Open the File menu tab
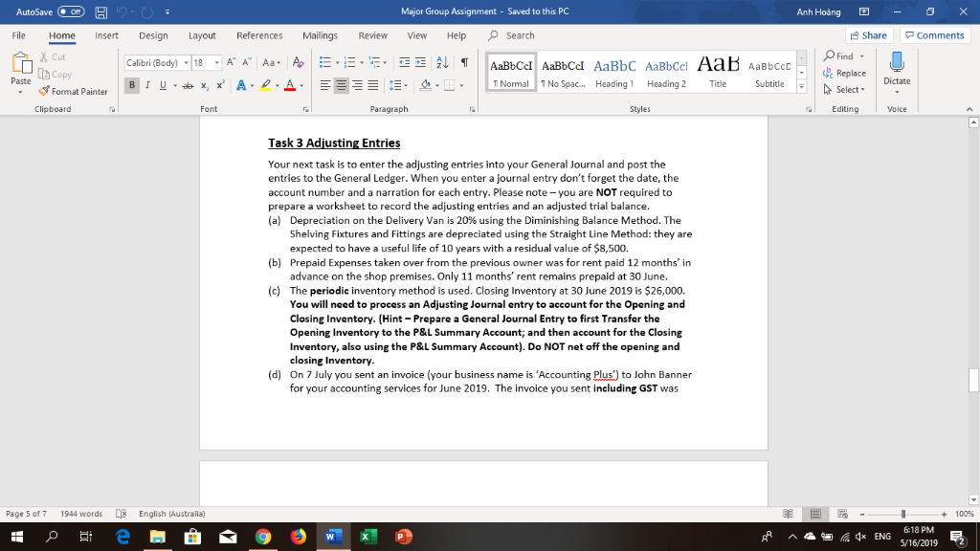 [x=19, y=35]
